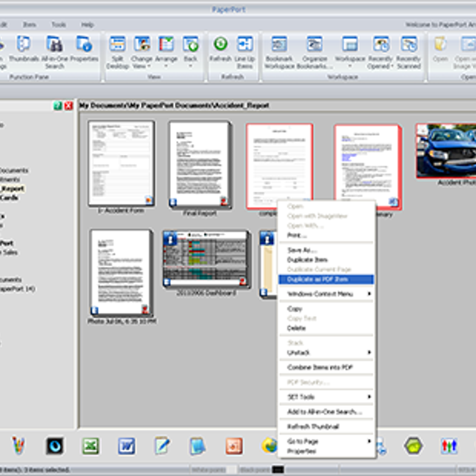Viewport: 476px width, 476px height.
Task: Select the Sales folder in the tree
Action: pyautogui.click(x=10, y=252)
